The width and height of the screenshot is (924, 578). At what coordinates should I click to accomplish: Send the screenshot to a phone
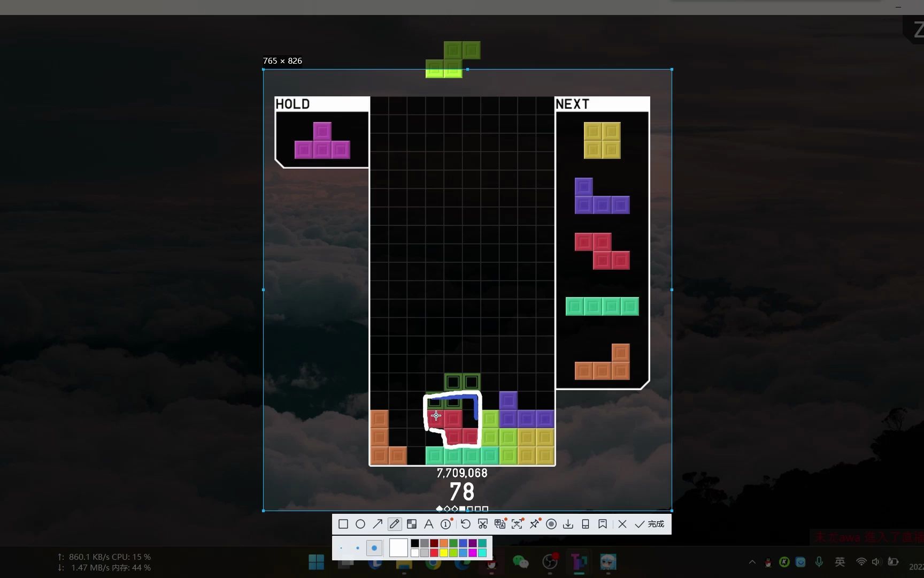click(x=586, y=524)
